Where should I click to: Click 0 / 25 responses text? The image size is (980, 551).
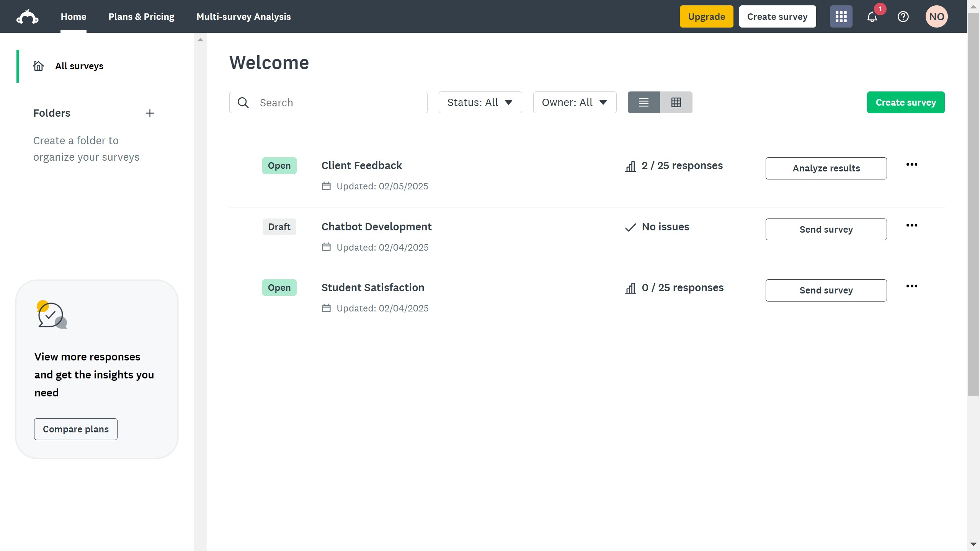click(x=683, y=288)
